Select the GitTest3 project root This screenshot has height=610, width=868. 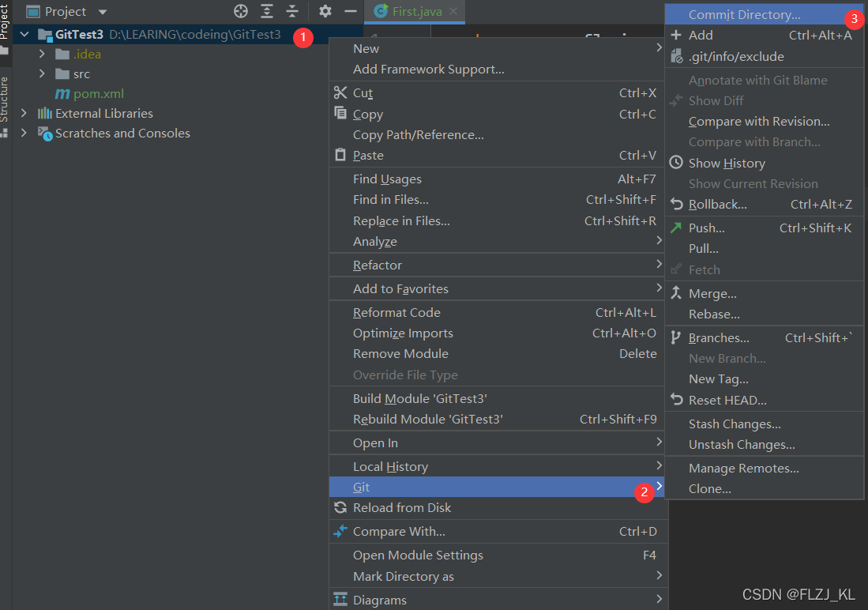coord(79,34)
